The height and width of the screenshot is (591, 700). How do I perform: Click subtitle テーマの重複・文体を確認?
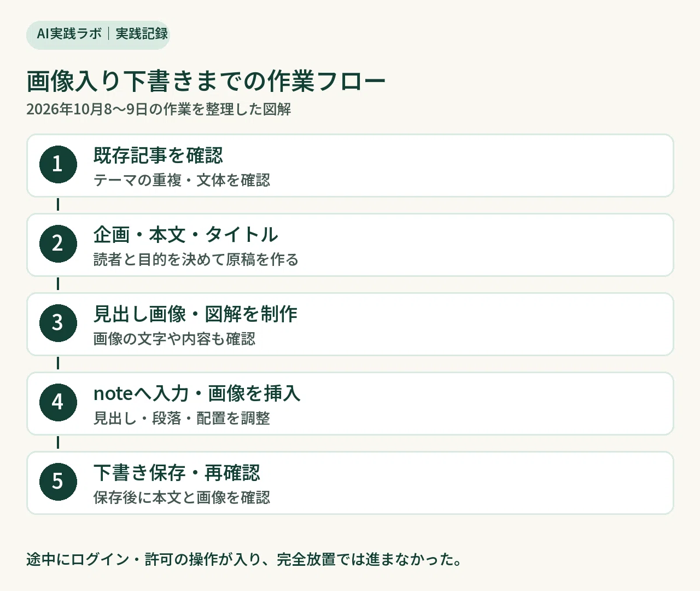(x=182, y=180)
